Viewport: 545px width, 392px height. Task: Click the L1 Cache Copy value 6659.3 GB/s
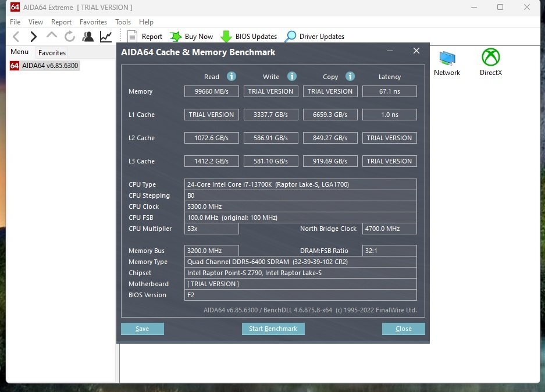pos(330,115)
